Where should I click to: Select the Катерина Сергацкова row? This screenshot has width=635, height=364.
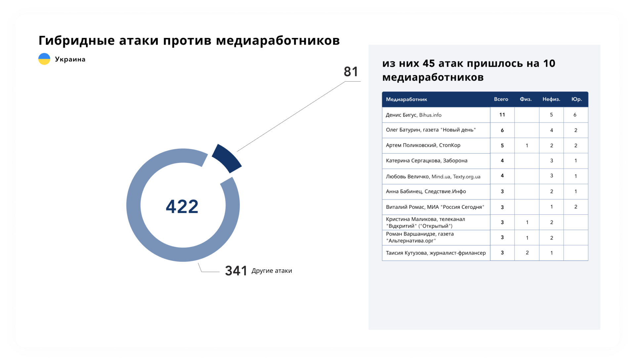[x=427, y=161]
